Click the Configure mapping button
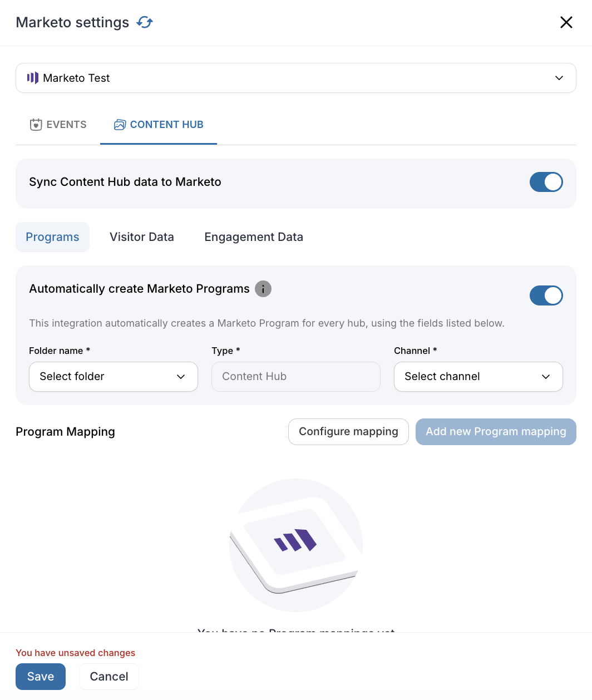Image resolution: width=592 pixels, height=700 pixels. (x=348, y=432)
